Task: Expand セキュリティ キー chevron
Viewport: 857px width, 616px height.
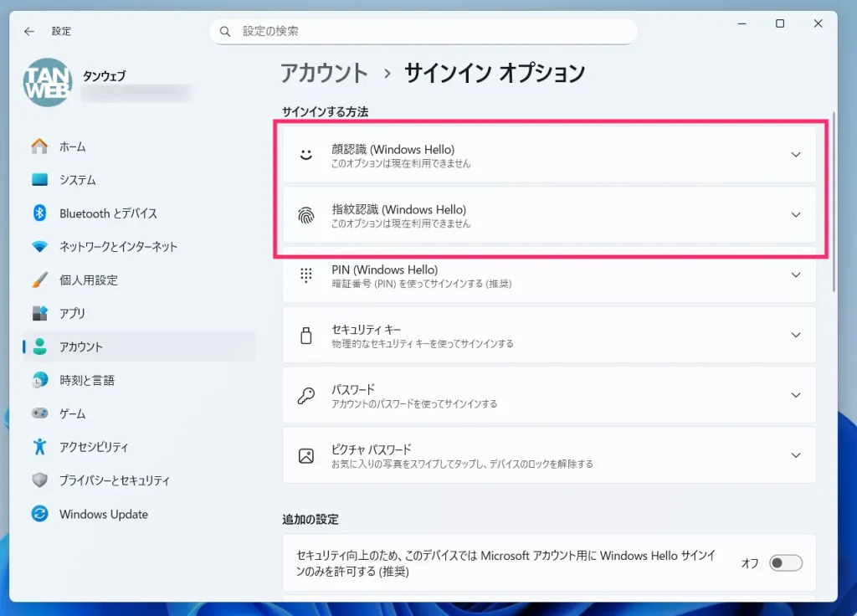Action: click(796, 335)
